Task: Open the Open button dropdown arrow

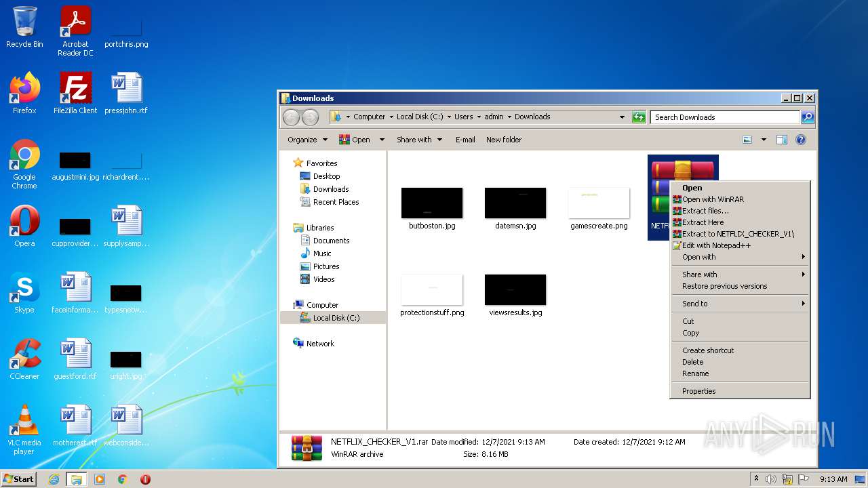Action: coord(382,140)
